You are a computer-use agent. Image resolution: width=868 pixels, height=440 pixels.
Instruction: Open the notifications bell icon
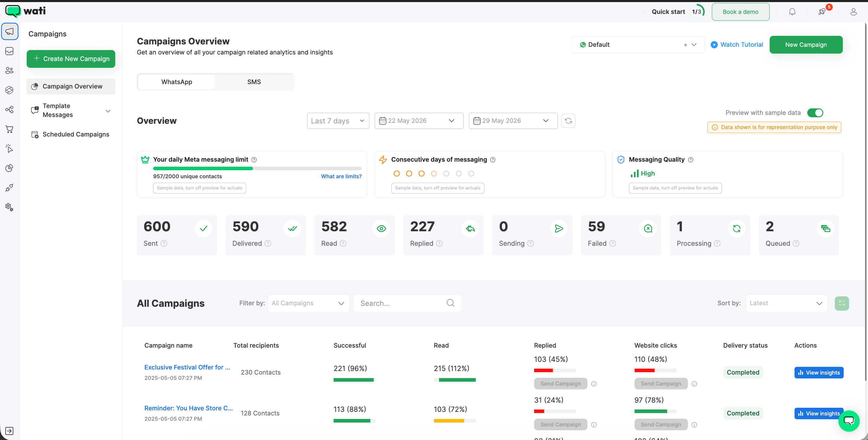792,12
